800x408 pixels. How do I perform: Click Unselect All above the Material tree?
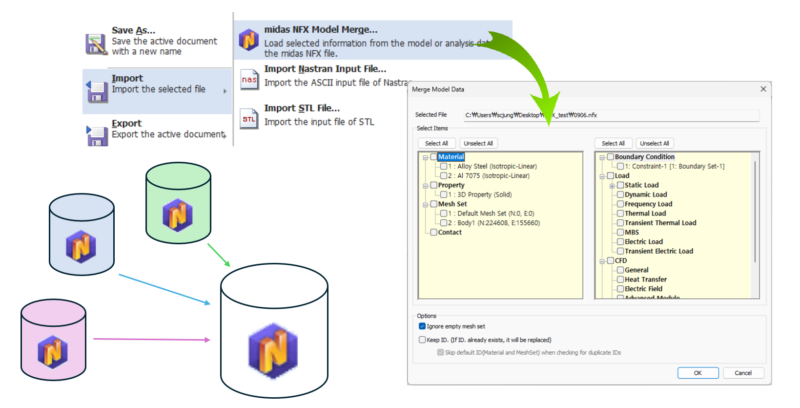tap(479, 143)
